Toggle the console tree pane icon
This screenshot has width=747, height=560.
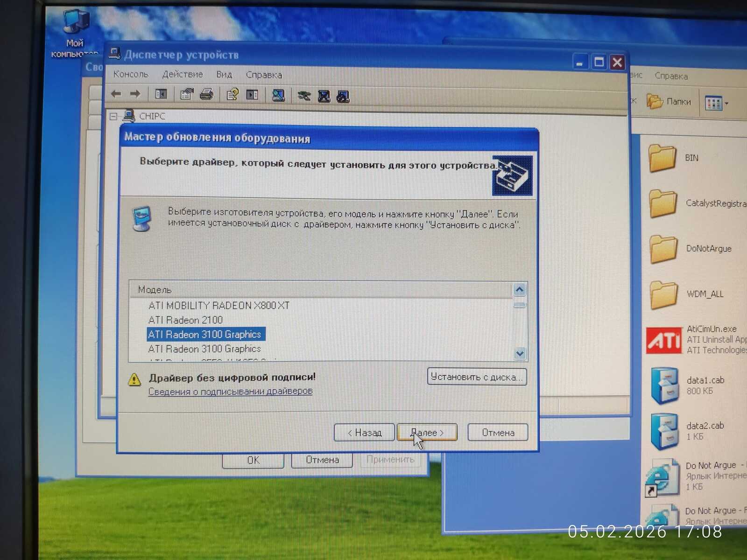click(x=161, y=94)
